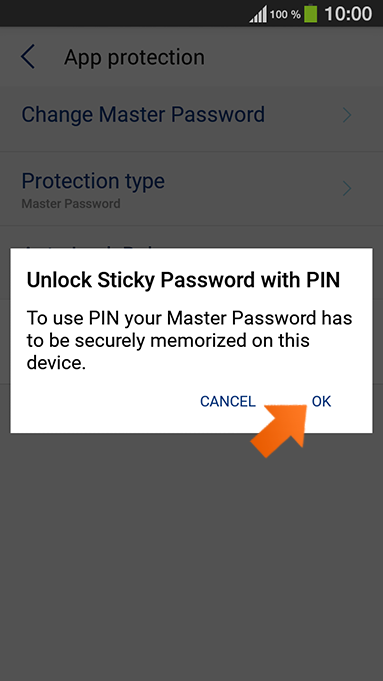Tap the OK button in dialog
This screenshot has width=383, height=681.
coord(321,401)
